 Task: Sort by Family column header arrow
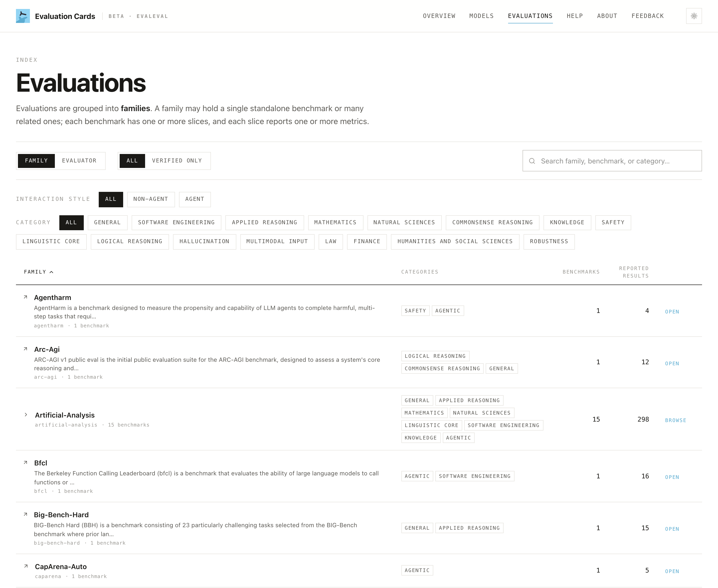52,272
